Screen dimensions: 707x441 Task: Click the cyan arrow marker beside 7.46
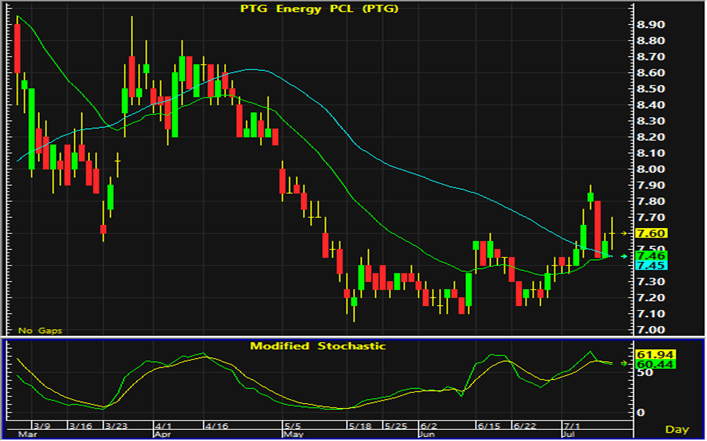point(624,256)
